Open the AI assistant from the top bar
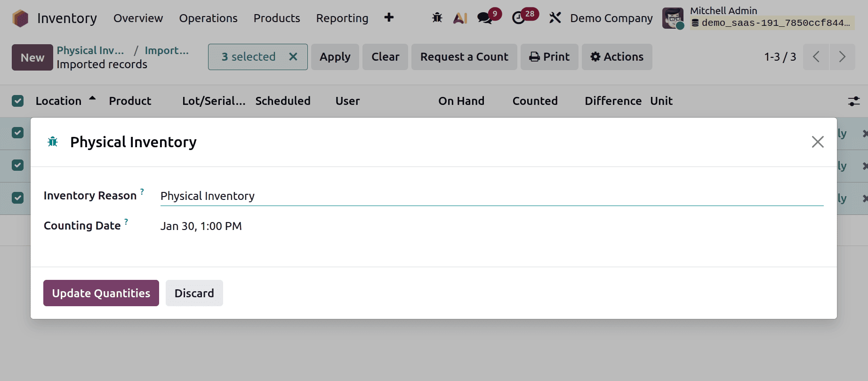This screenshot has height=381, width=868. [x=460, y=17]
